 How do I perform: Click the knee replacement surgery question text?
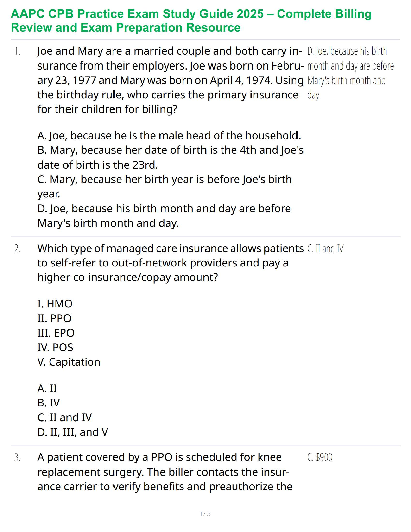point(165,472)
